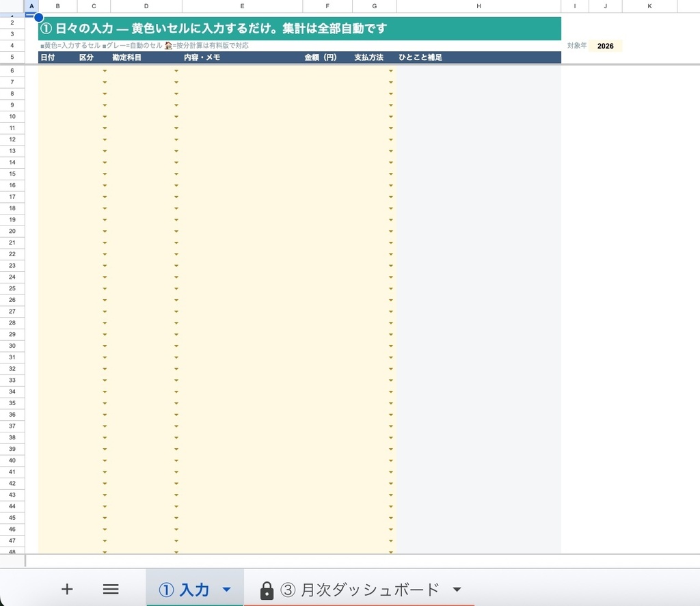Open the 勘定科目 dropdown in row 30
700x606 pixels.
(x=176, y=346)
